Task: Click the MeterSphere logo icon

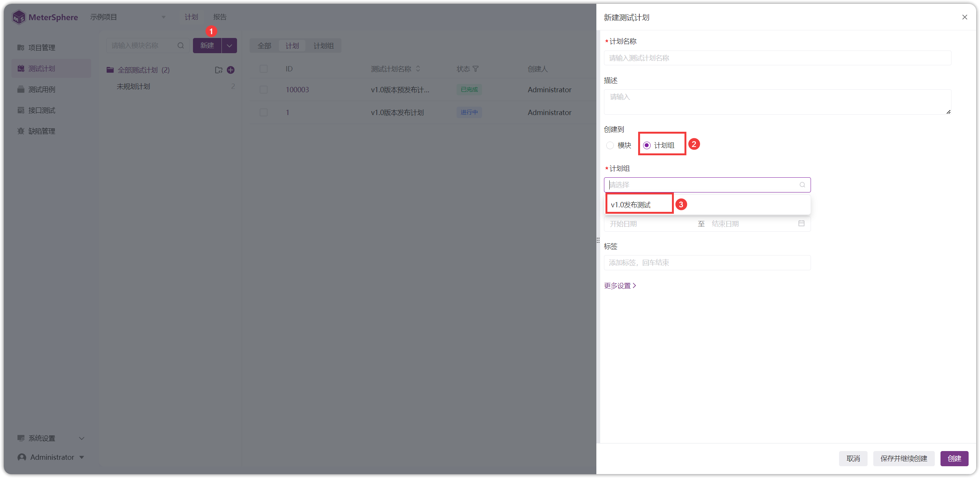Action: point(19,17)
